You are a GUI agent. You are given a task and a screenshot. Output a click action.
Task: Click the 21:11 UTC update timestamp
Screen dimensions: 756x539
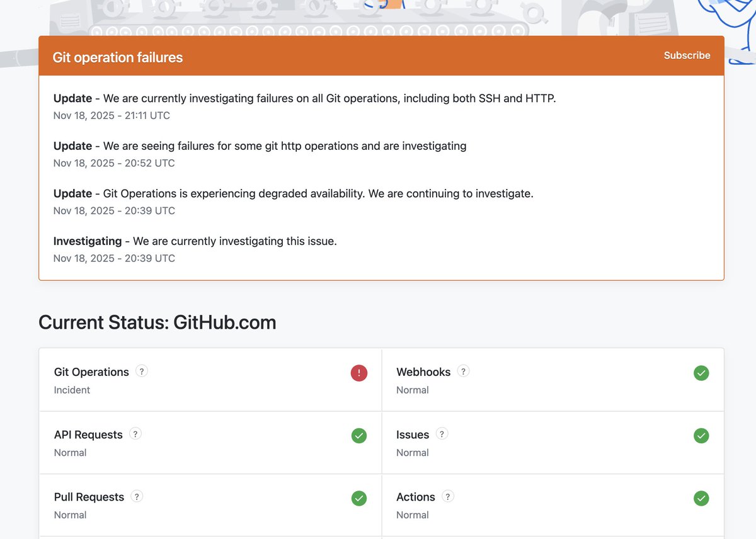112,115
